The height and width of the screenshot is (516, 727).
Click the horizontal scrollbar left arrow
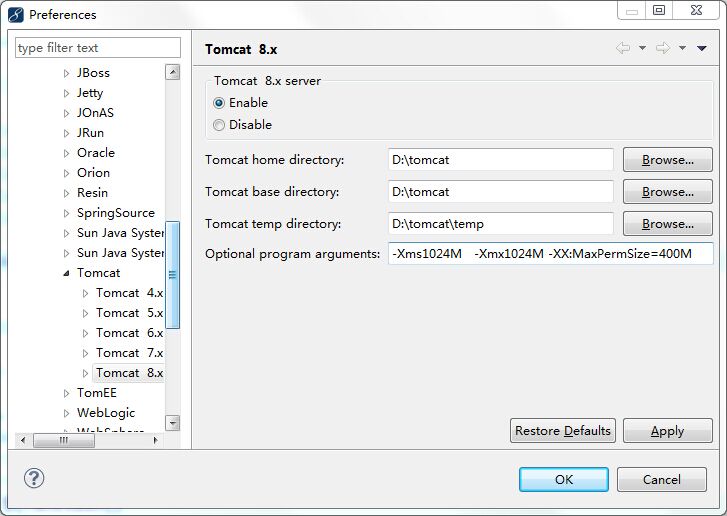[23, 440]
